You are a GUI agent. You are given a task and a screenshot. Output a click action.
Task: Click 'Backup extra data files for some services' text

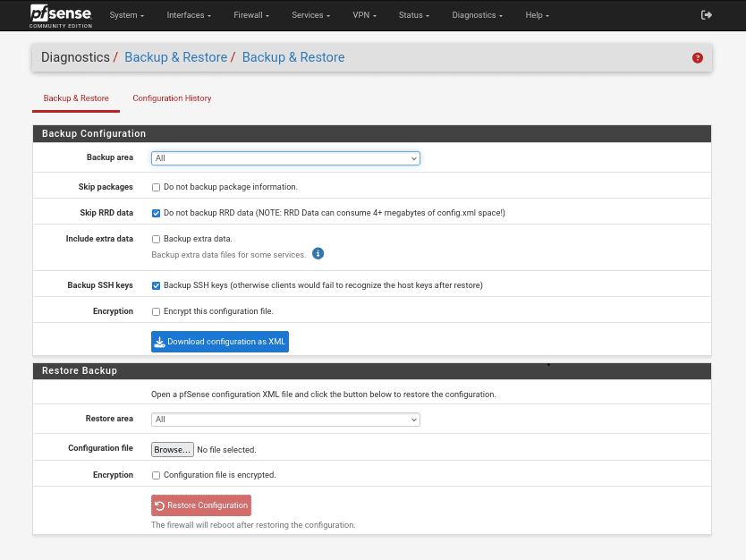click(x=228, y=255)
